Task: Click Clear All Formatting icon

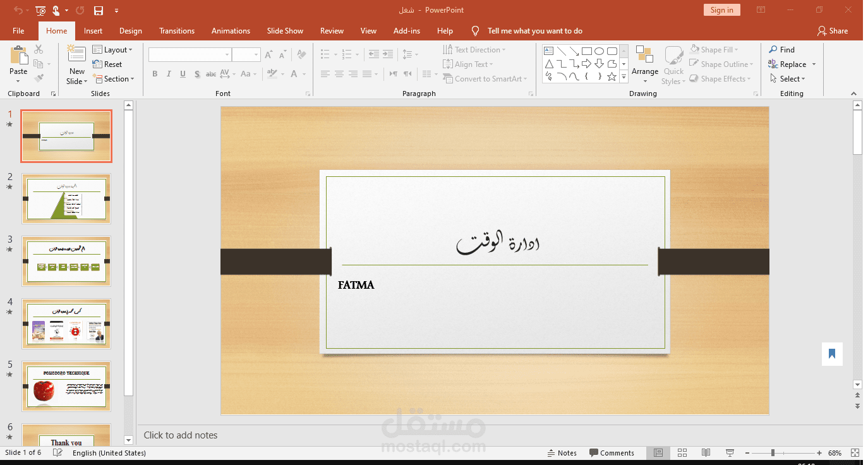Action: pyautogui.click(x=301, y=55)
